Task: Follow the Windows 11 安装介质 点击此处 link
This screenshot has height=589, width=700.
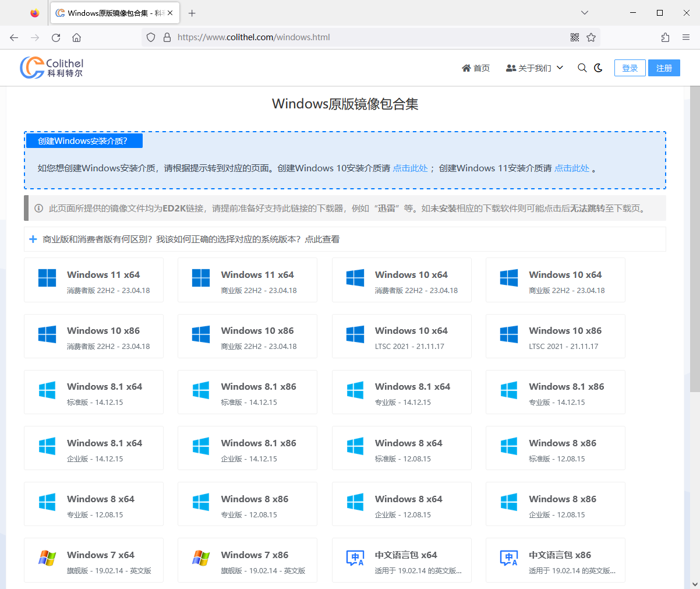Action: 571,168
